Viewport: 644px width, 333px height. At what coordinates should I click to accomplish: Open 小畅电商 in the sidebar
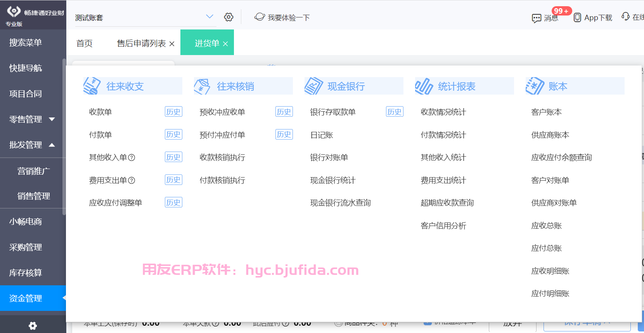coord(26,222)
